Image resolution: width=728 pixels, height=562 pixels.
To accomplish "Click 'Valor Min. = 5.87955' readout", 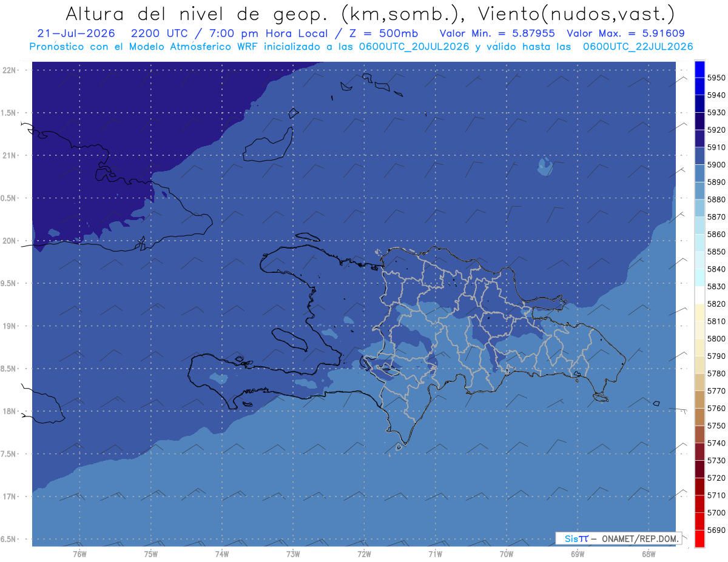I will [x=497, y=33].
